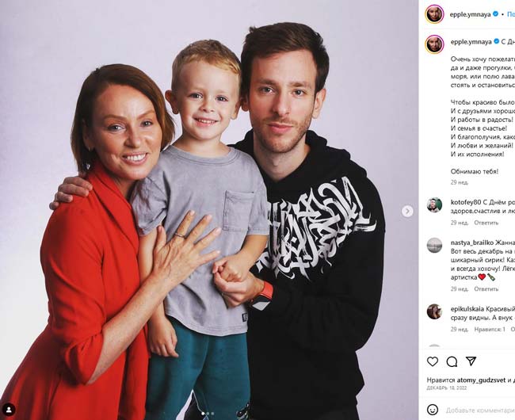Screen dimensions: 515x420
Task: Like the post with the heart icon
Action: [433, 361]
